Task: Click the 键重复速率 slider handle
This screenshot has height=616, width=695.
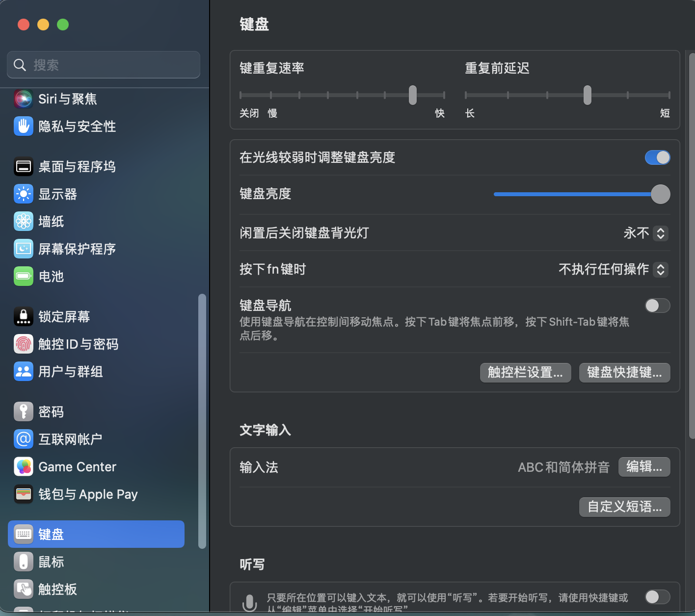Action: coord(413,95)
